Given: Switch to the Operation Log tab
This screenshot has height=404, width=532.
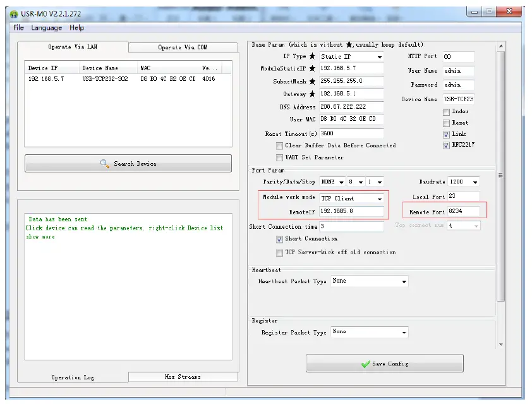Looking at the screenshot, I should point(74,377).
